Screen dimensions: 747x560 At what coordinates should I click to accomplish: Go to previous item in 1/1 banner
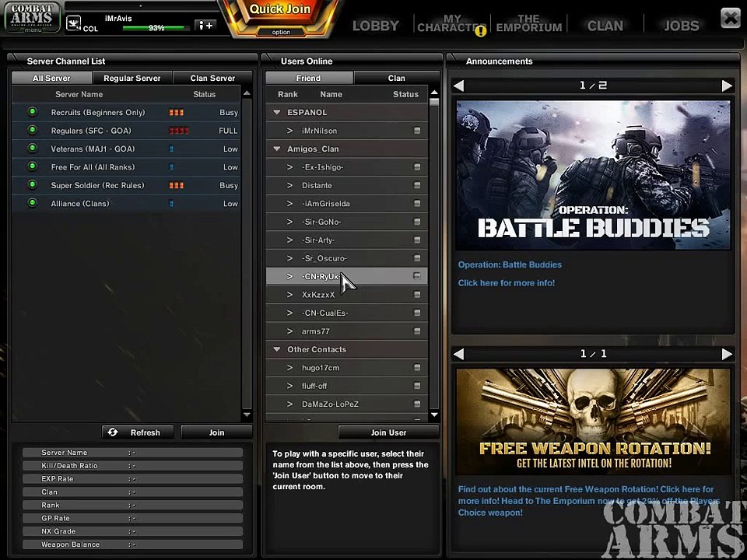458,354
